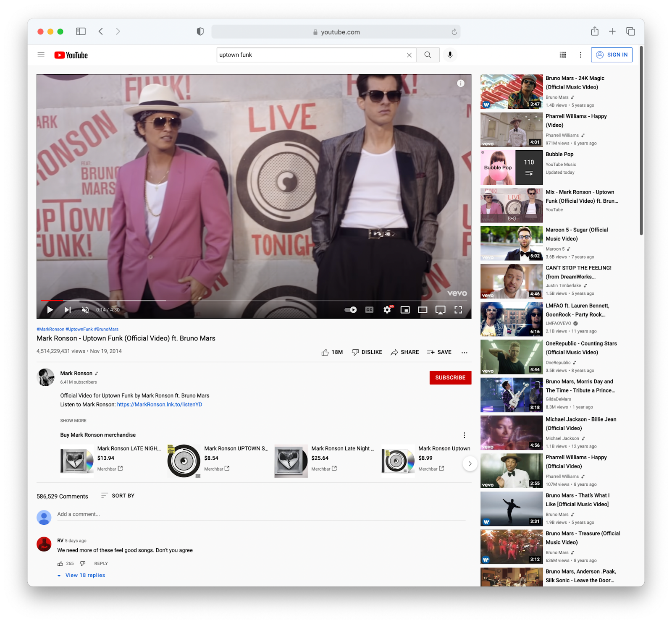This screenshot has height=623, width=672.
Task: Open the $25.64 Late Night merch item
Action: coord(325,461)
